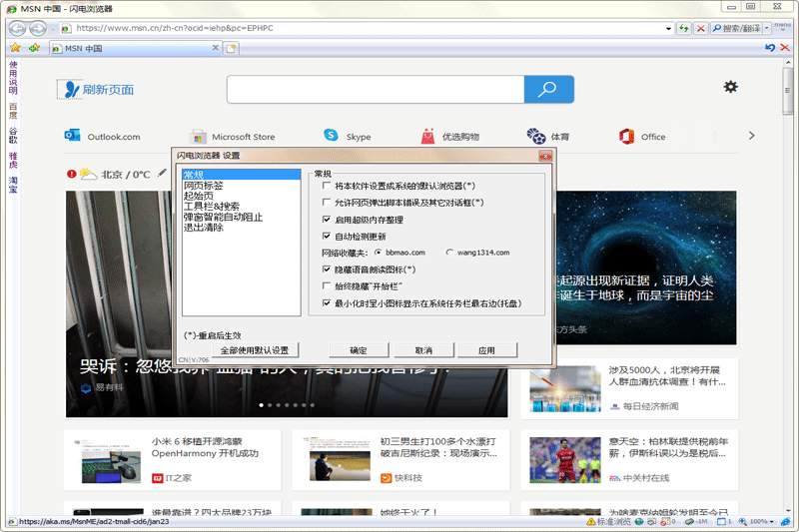Screen dimensions: 799x532
Task: Click the 标准浏览 warning icon in status bar
Action: 590,522
